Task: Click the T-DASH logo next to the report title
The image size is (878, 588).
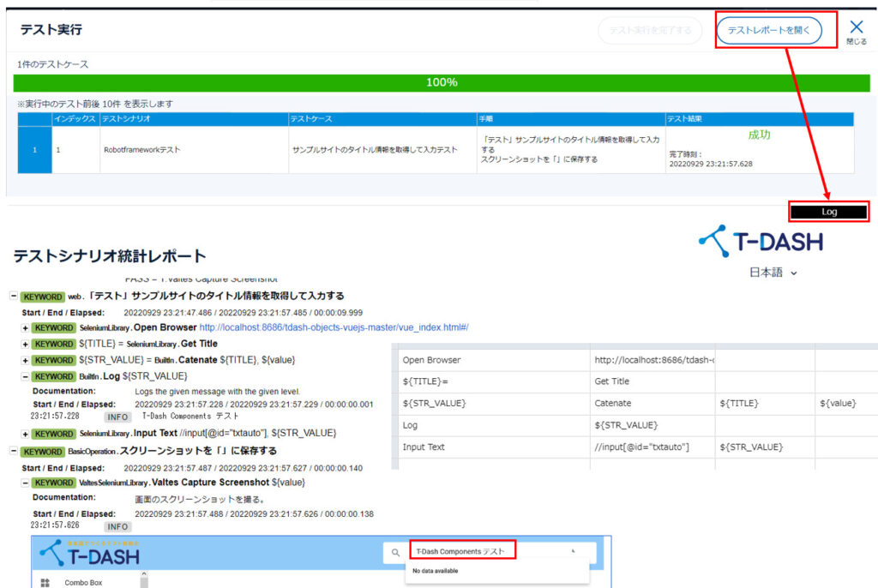Action: coord(761,242)
